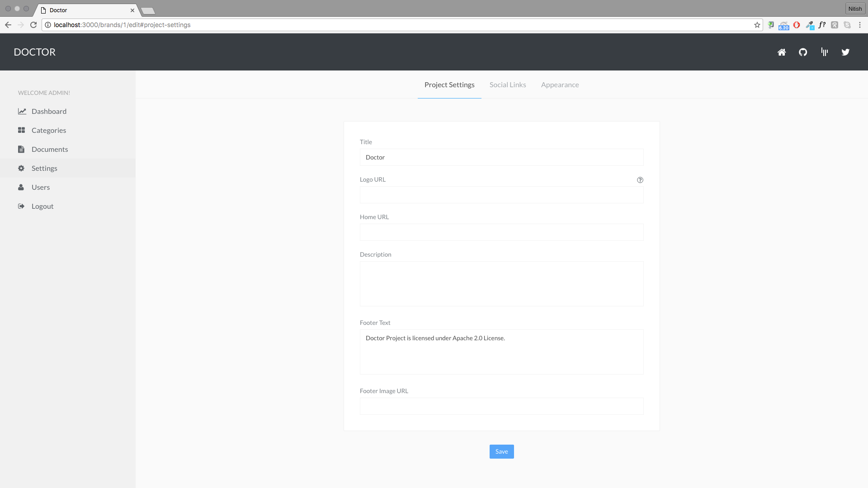Click the Logout arrow icon in sidebar

[21, 206]
